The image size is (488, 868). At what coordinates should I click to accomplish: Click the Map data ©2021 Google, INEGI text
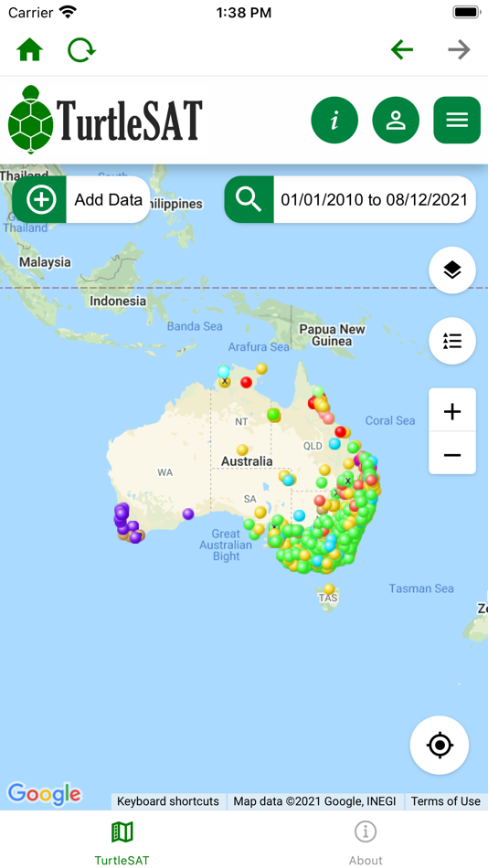pos(315,801)
